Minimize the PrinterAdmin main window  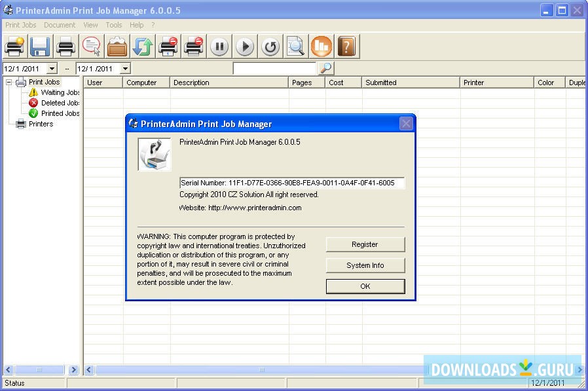point(547,10)
